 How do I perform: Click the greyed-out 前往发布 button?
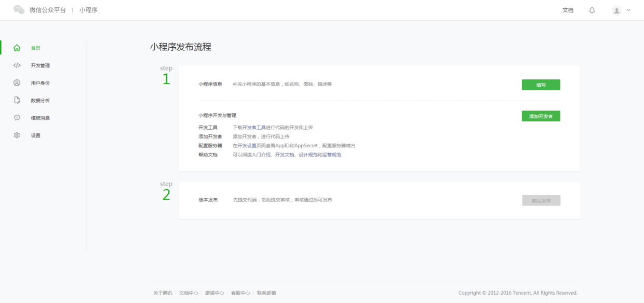point(541,200)
